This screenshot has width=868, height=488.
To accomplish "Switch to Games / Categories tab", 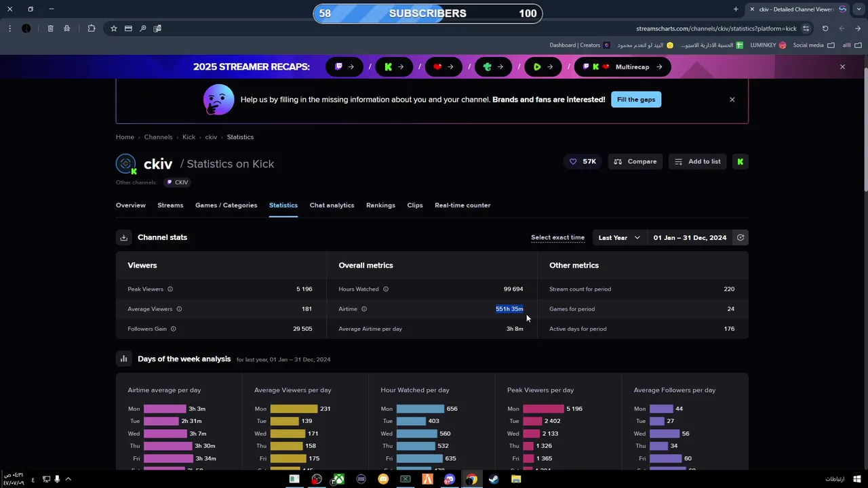I will pos(226,205).
